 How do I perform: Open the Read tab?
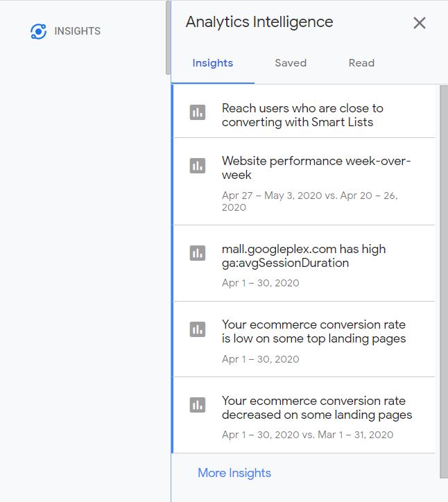click(x=361, y=62)
